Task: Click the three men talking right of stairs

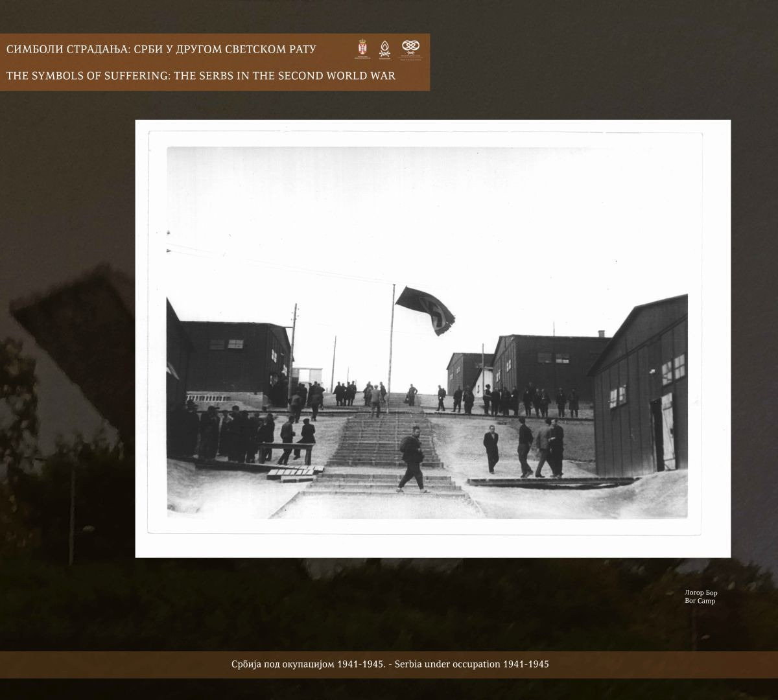Action: coord(539,447)
